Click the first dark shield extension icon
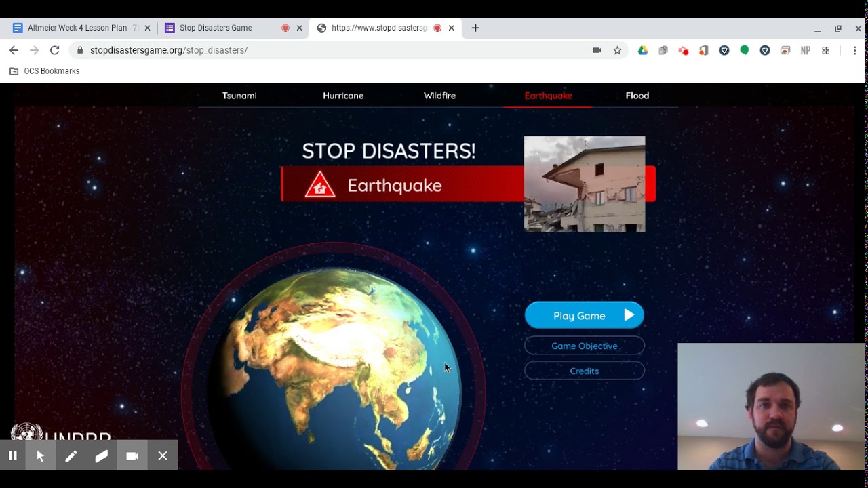The width and height of the screenshot is (868, 488). tap(724, 50)
